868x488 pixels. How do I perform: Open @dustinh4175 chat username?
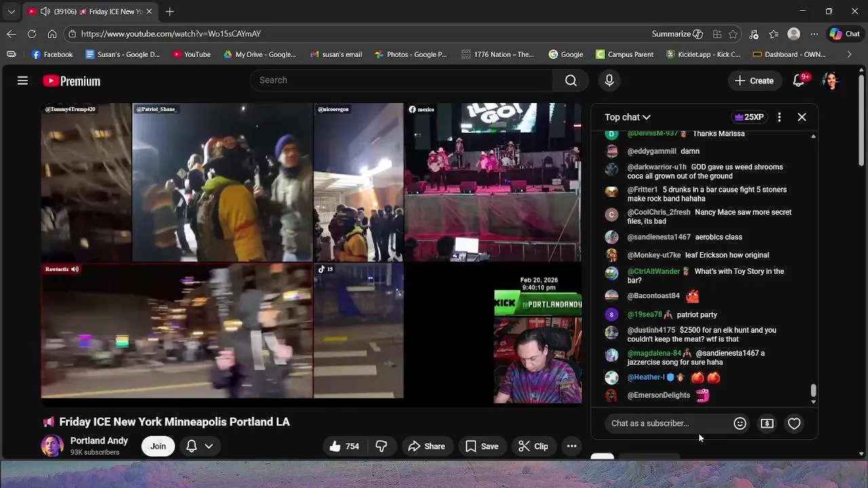point(651,330)
